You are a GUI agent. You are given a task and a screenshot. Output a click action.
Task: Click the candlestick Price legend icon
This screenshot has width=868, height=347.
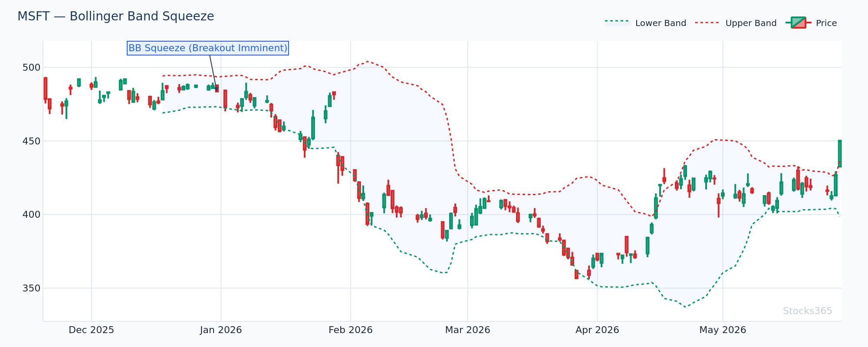[x=798, y=23]
